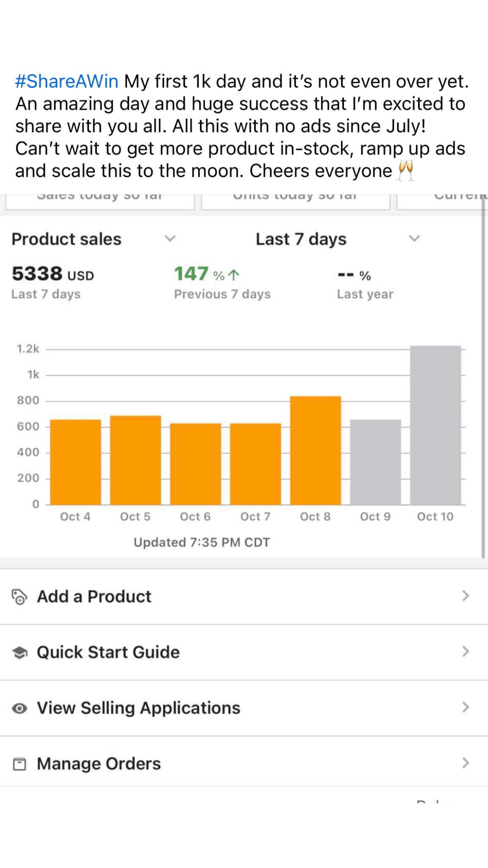
Task: Tap the View Selling Applications chevron
Action: pos(466,707)
